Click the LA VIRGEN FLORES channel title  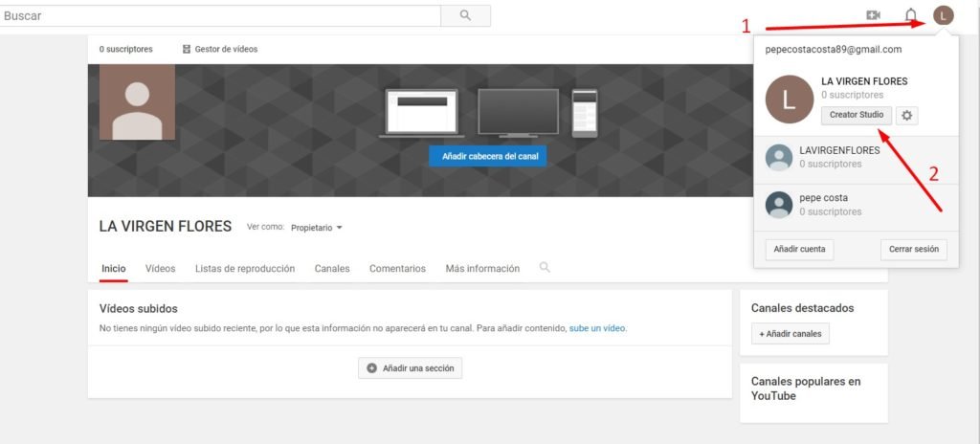pyautogui.click(x=166, y=227)
